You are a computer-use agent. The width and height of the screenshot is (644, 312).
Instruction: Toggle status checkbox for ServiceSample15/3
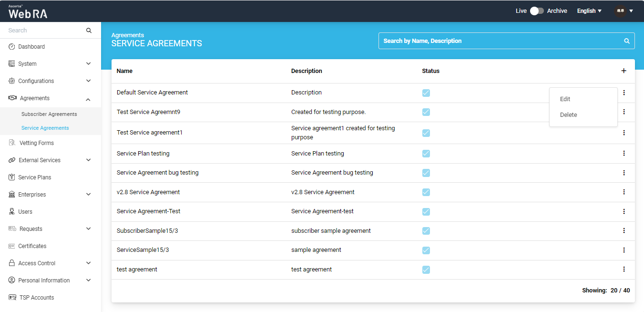click(x=426, y=250)
